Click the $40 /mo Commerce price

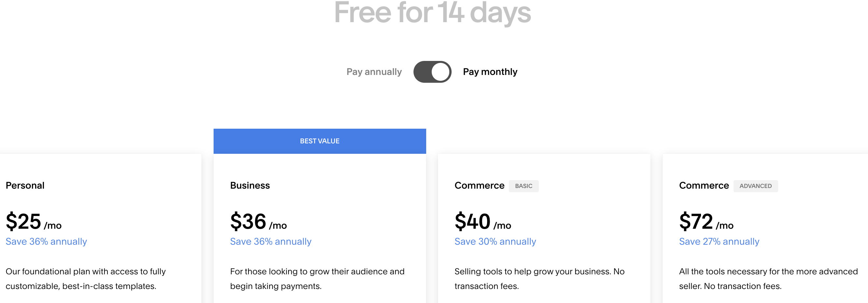click(483, 222)
